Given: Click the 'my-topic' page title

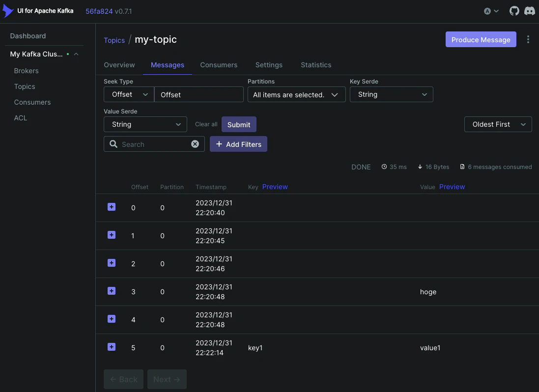Looking at the screenshot, I should pyautogui.click(x=156, y=39).
